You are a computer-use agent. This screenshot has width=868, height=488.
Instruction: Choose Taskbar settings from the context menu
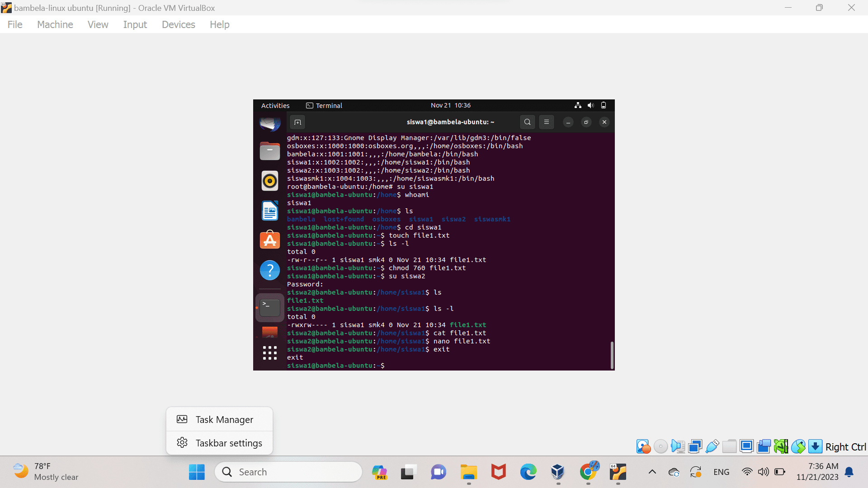219,443
